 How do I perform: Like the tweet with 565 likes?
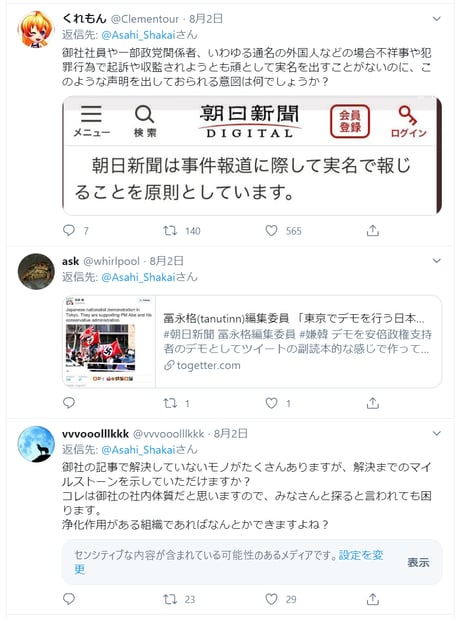coord(271,231)
